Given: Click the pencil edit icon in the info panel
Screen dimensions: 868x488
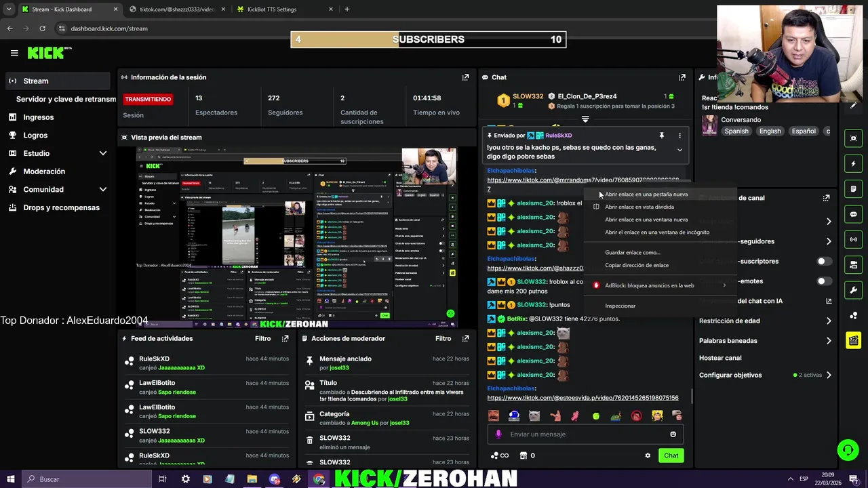Looking at the screenshot, I should [853, 106].
